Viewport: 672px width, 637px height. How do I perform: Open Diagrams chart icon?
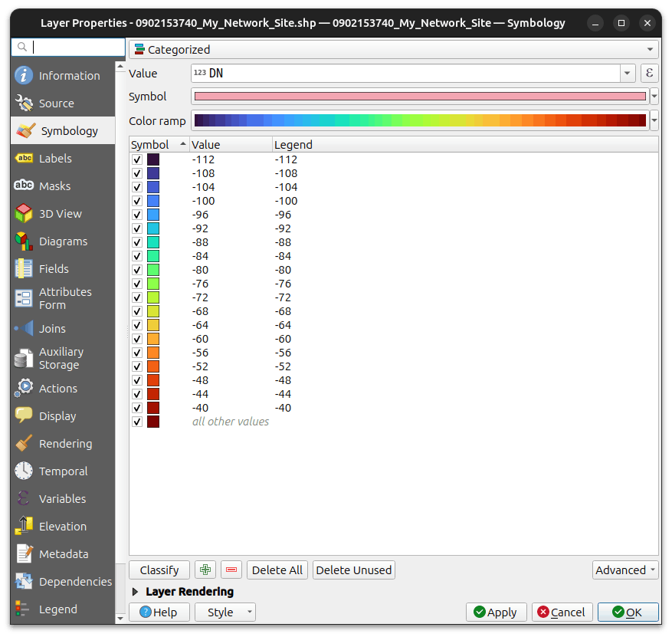coord(24,241)
